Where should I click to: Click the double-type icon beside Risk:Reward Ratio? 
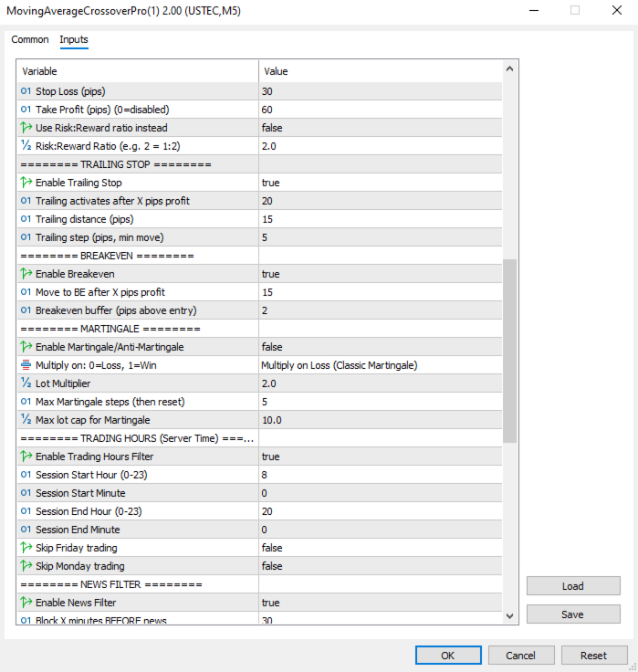tap(26, 146)
